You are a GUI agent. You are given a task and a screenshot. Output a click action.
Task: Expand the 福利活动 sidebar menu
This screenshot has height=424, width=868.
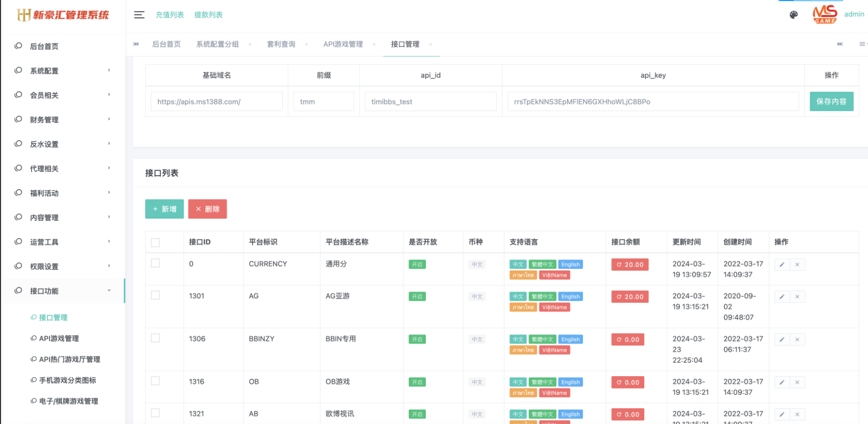click(x=63, y=193)
